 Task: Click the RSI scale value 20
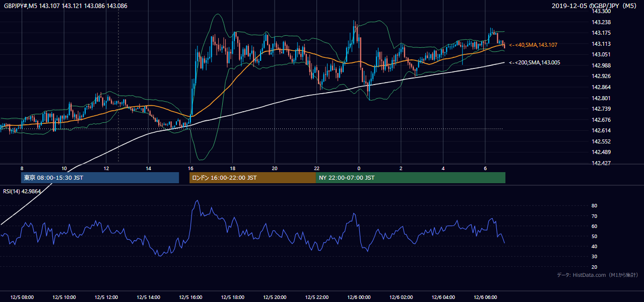(595, 267)
